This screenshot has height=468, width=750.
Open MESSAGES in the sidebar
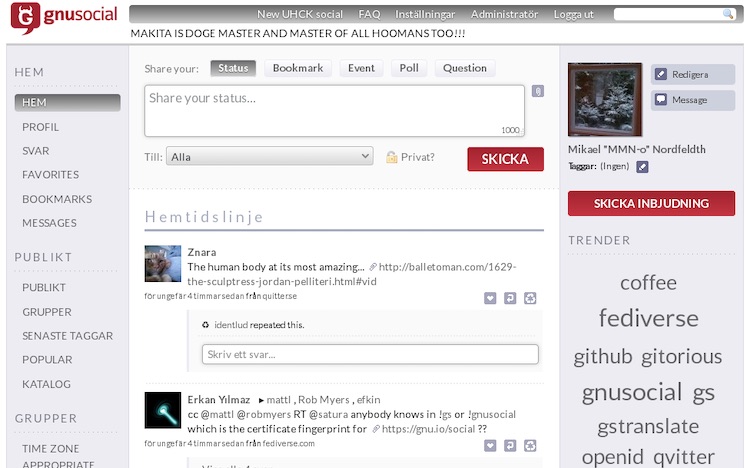[x=49, y=223]
